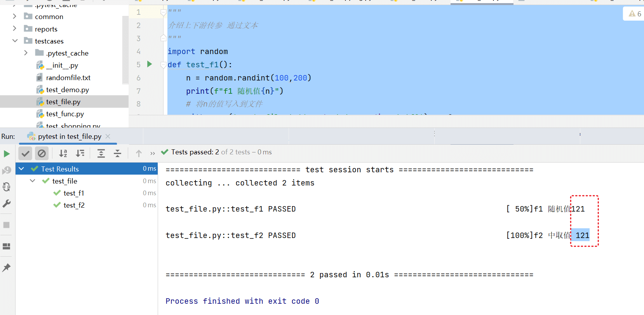This screenshot has height=315, width=644.
Task: Collapse the testcases folder
Action: point(15,40)
